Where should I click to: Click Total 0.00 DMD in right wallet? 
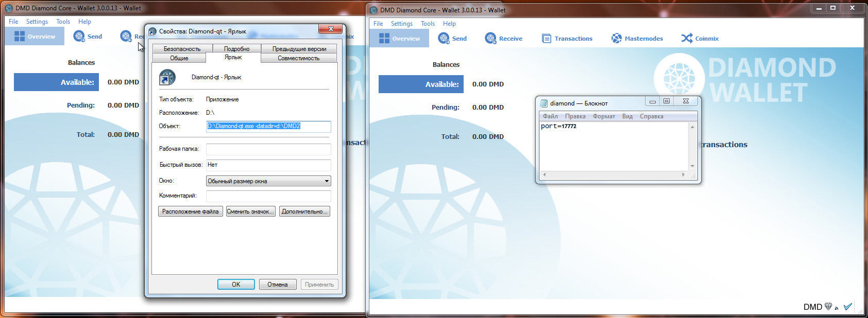pyautogui.click(x=488, y=137)
